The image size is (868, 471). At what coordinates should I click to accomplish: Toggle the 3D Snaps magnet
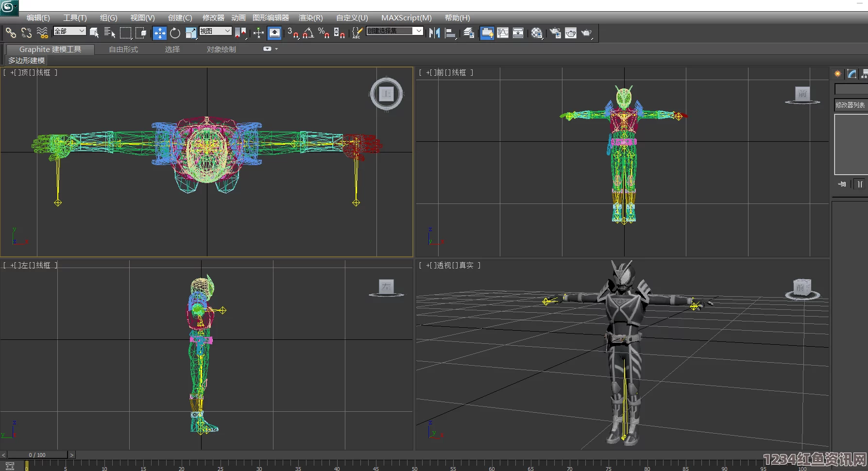pos(293,33)
